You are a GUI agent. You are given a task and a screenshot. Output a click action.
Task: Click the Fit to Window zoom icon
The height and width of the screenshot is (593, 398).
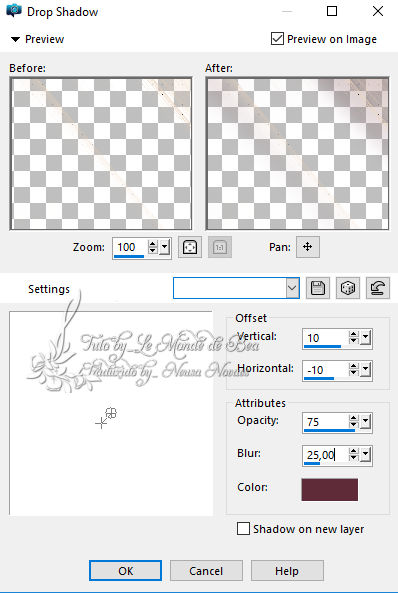[x=190, y=247]
